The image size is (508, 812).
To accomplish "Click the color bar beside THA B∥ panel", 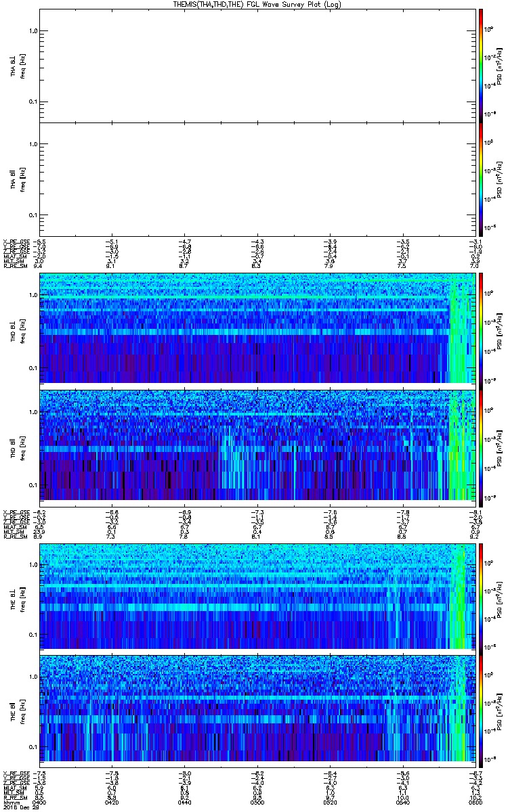I will pos(480,178).
